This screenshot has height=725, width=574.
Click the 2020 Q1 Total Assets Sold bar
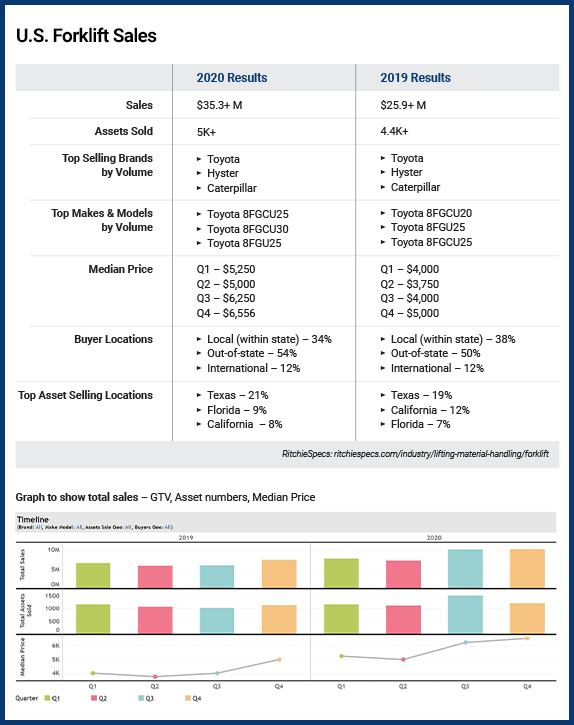341,619
